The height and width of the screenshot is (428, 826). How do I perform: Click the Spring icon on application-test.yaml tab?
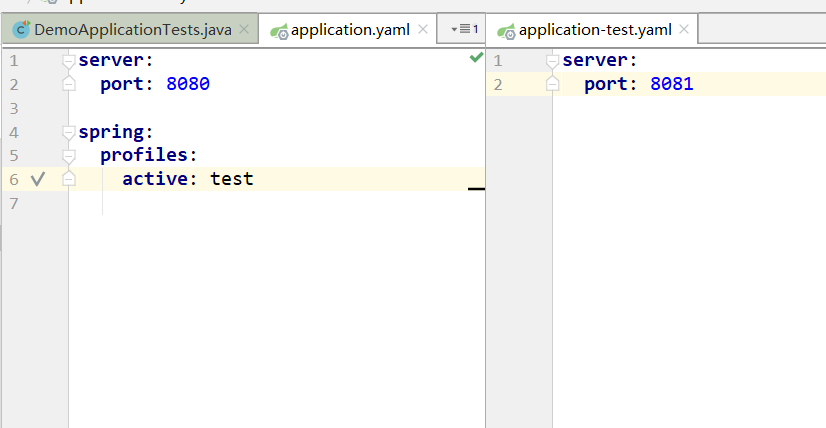click(507, 32)
